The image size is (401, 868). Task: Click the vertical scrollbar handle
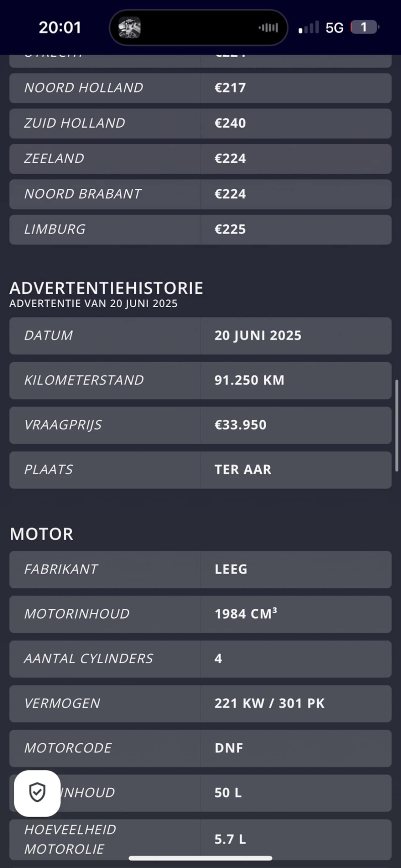click(x=397, y=425)
